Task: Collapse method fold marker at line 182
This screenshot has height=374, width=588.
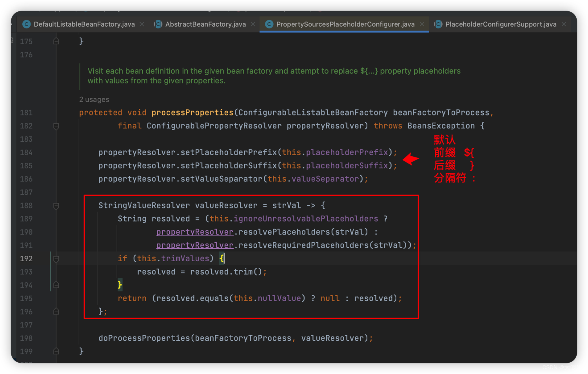Action: point(56,126)
